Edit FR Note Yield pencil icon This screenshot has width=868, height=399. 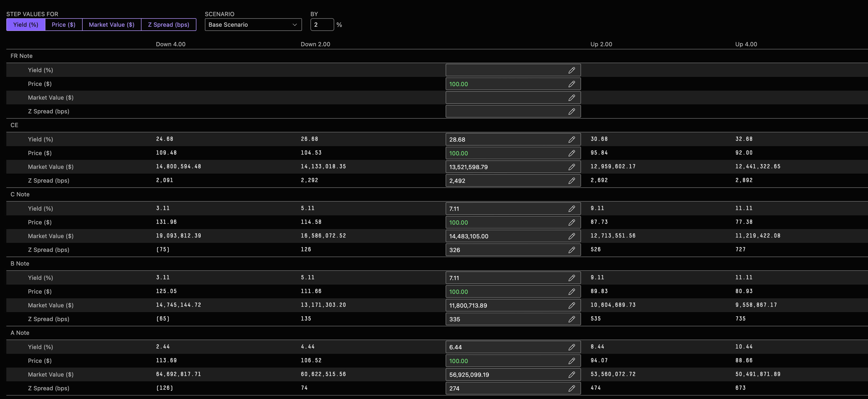coord(572,70)
